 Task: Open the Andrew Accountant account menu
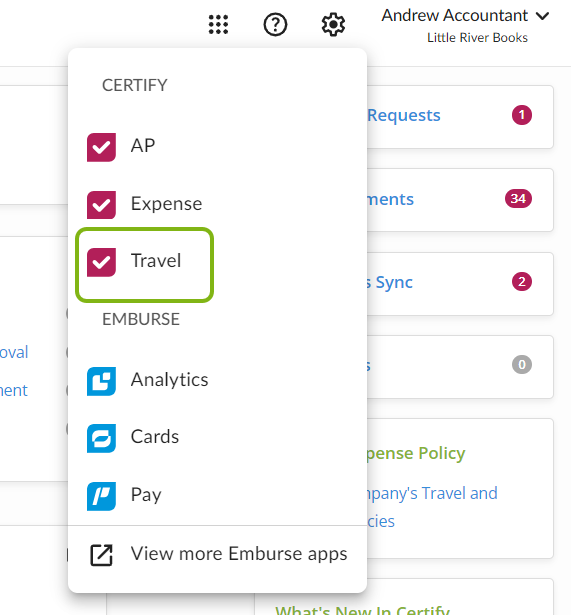pyautogui.click(x=455, y=16)
